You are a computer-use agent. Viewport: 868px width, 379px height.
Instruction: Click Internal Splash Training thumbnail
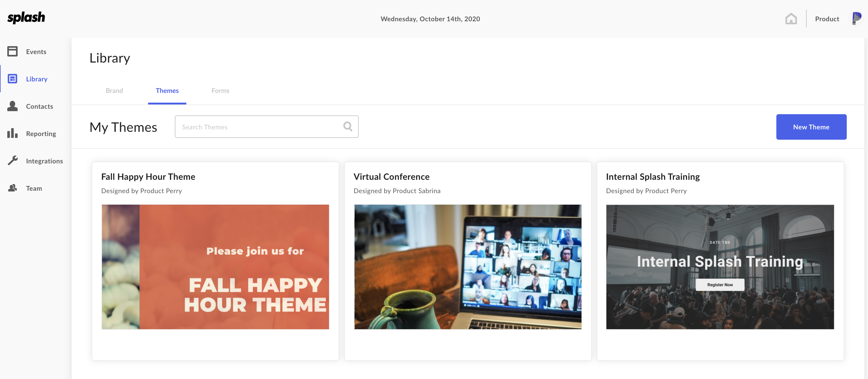click(x=720, y=267)
